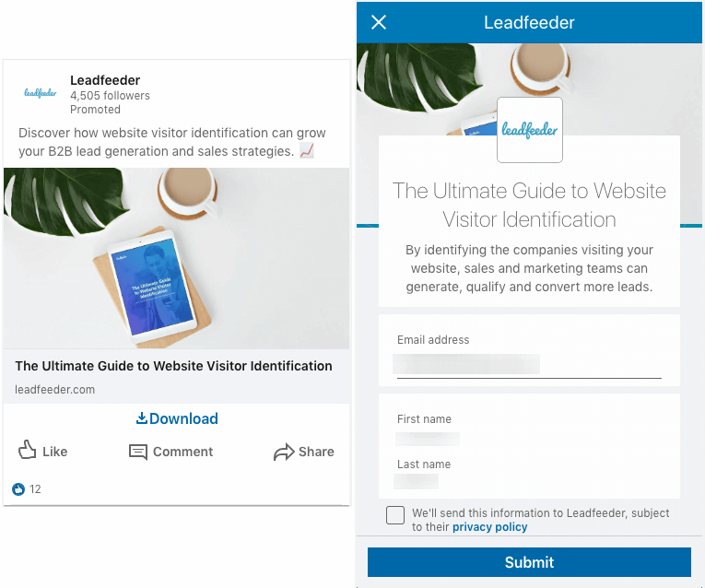The width and height of the screenshot is (705, 588).
Task: Click the leadfeeder.com domain text
Action: click(55, 389)
